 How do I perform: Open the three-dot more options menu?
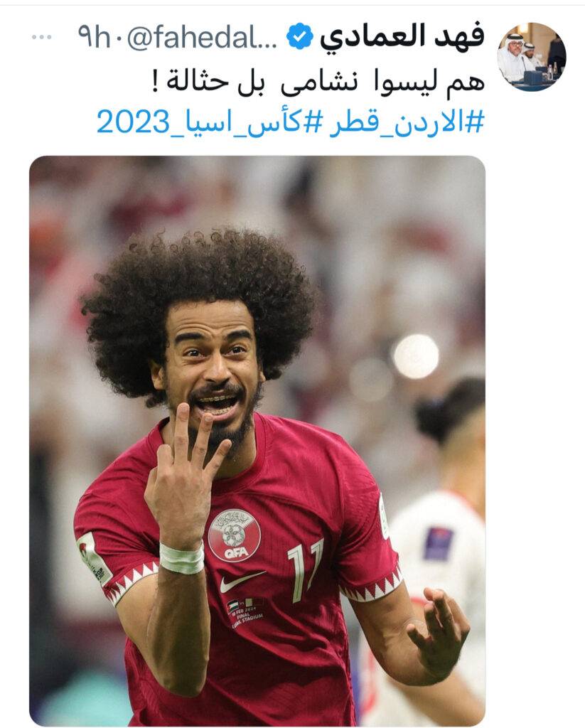click(x=42, y=38)
